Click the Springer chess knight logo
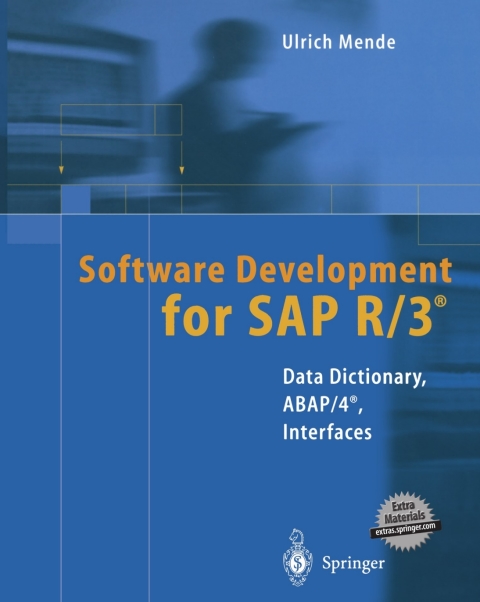This screenshot has width=480, height=602. (297, 557)
